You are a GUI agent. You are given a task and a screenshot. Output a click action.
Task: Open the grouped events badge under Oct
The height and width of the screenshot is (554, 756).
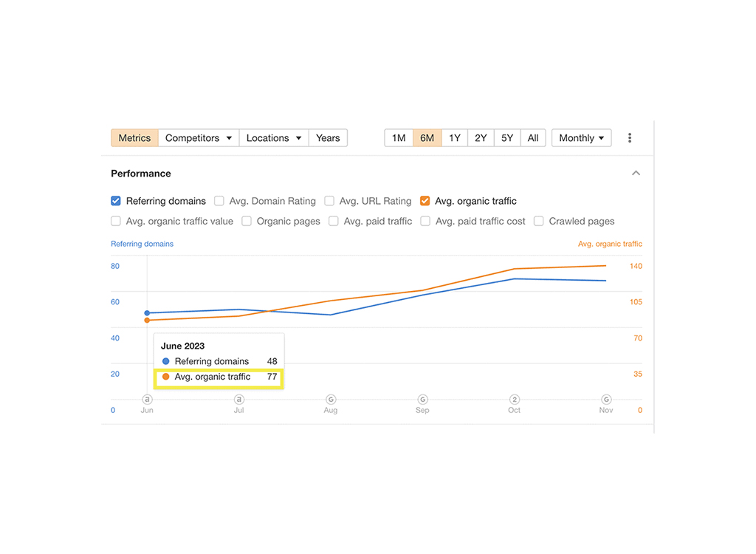[x=514, y=400]
